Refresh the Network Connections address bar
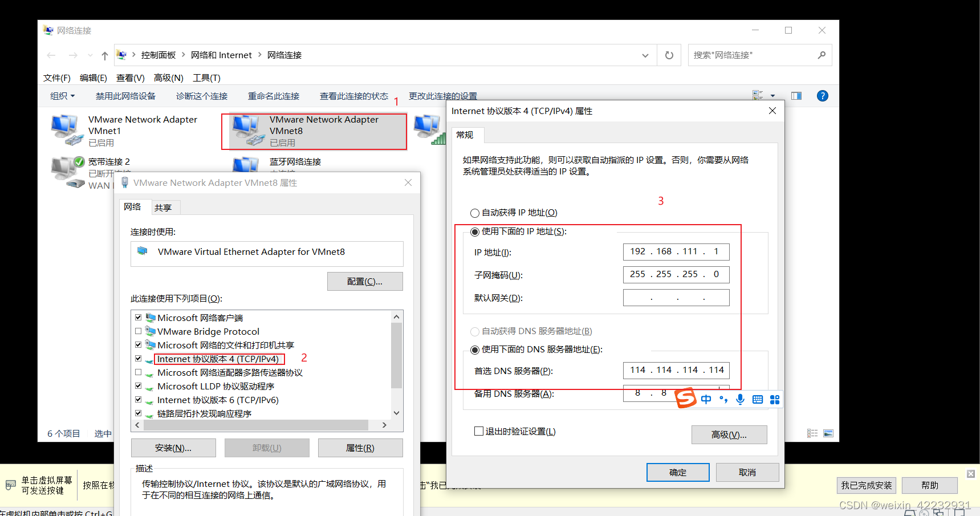Viewport: 980px width, 516px height. click(x=669, y=55)
